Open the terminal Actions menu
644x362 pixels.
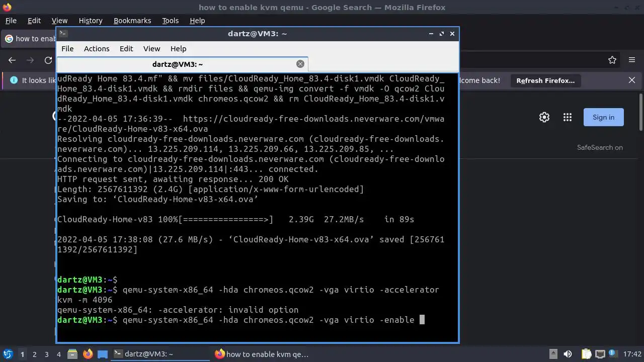pos(97,49)
